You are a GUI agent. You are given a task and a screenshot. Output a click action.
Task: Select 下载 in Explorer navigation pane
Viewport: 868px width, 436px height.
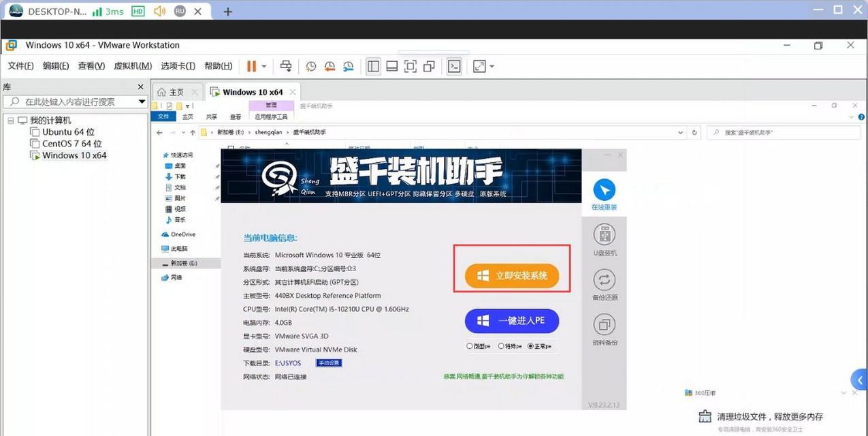pos(176,176)
